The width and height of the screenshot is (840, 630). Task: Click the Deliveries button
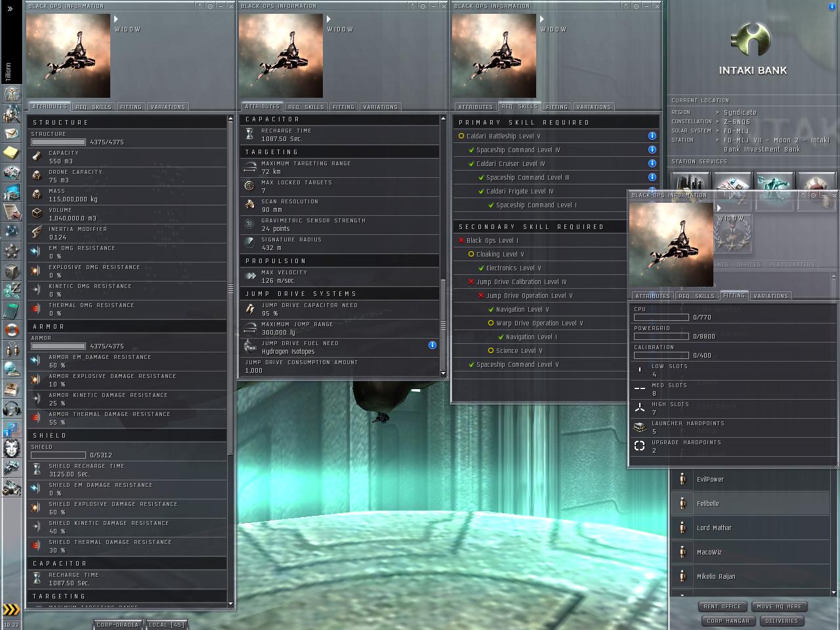click(x=782, y=621)
